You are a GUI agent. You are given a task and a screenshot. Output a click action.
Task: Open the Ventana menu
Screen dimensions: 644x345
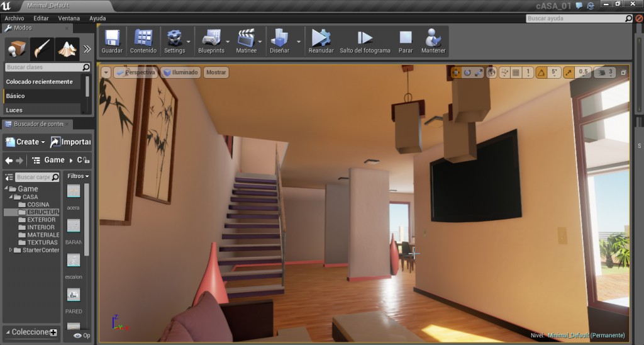pos(69,18)
